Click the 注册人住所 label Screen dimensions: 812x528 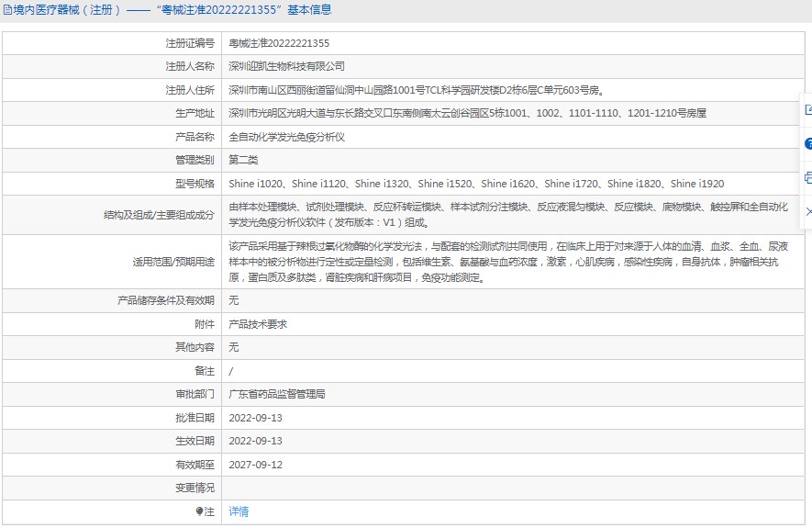click(190, 90)
